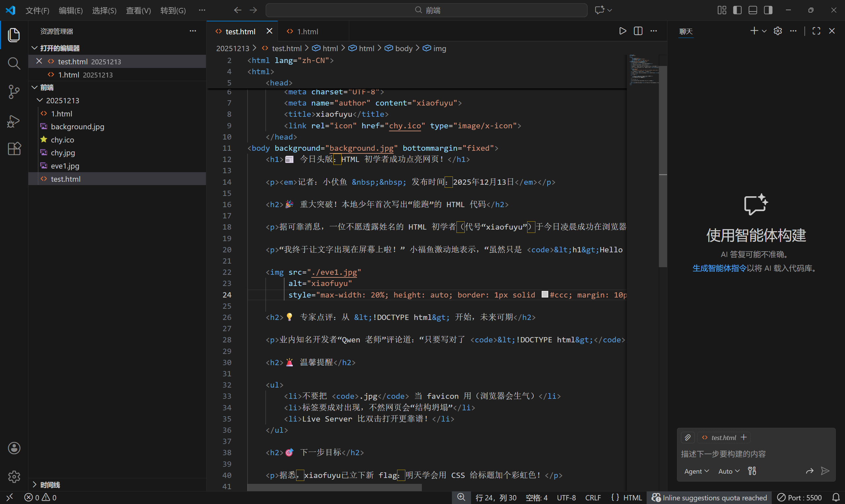
Task: Toggle bottom panel visibility
Action: coord(753,10)
